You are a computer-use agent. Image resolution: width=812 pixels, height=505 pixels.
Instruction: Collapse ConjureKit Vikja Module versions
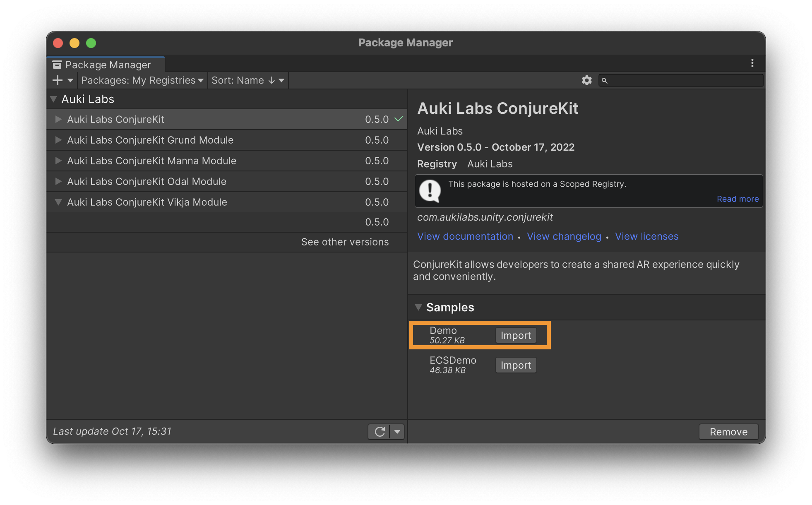[58, 202]
